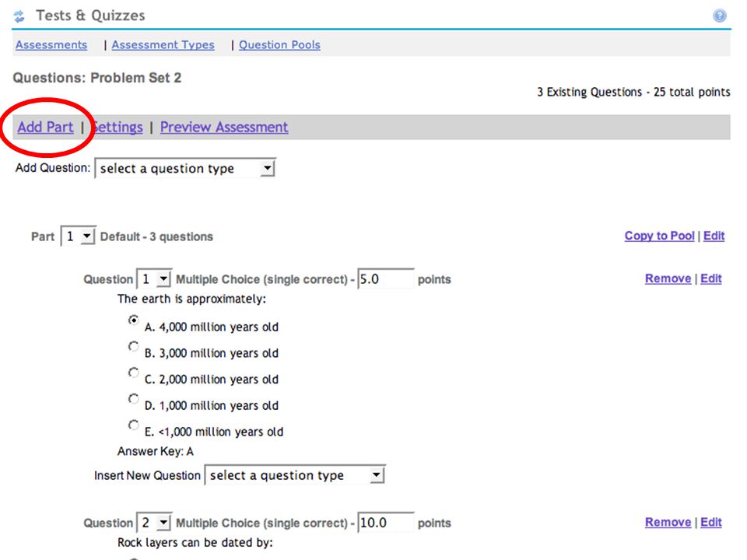Click Question 1 points field showing 5.0
The image size is (747, 560).
click(x=386, y=279)
